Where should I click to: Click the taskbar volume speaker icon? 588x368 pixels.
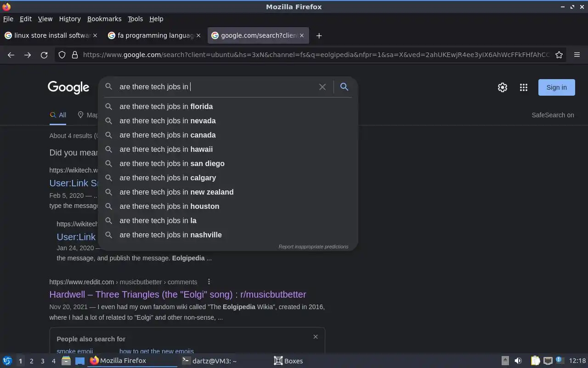[518, 361]
